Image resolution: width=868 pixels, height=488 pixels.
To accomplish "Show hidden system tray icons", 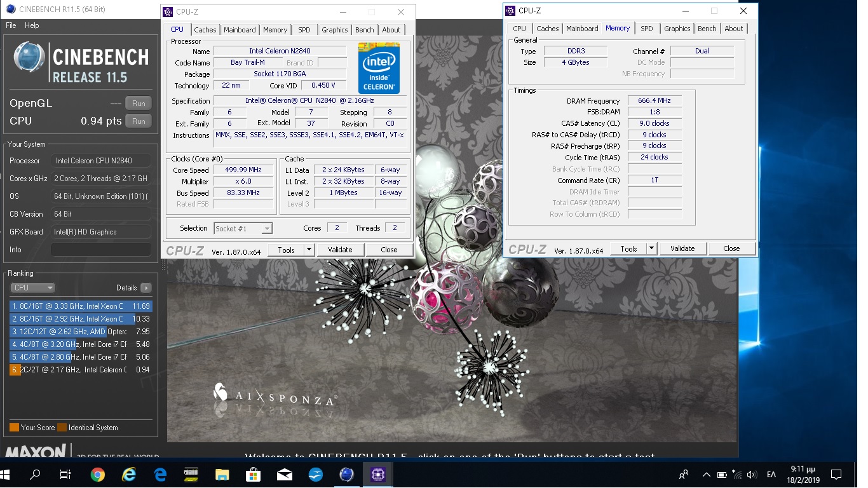I will [707, 474].
